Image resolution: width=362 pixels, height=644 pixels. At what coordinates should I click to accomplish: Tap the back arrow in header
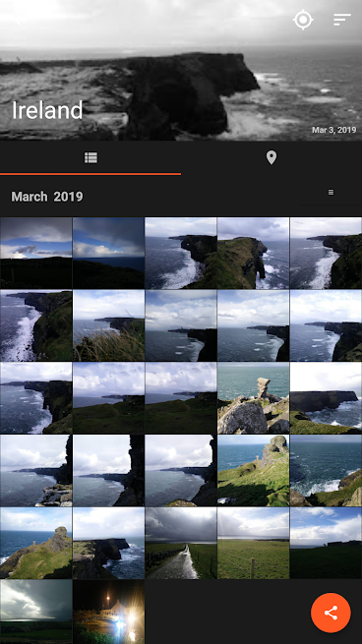[x=17, y=20]
